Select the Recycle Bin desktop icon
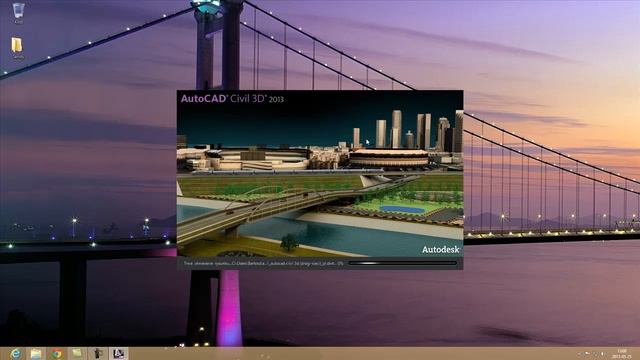 click(18, 13)
